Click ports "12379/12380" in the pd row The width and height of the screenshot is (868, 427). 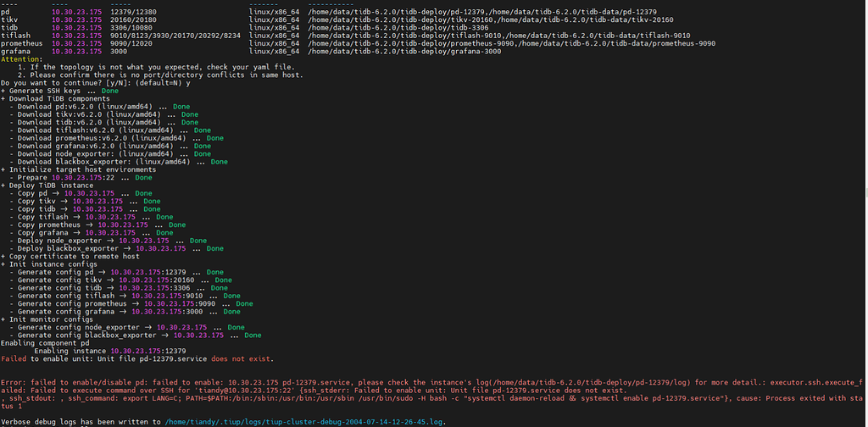(x=133, y=12)
